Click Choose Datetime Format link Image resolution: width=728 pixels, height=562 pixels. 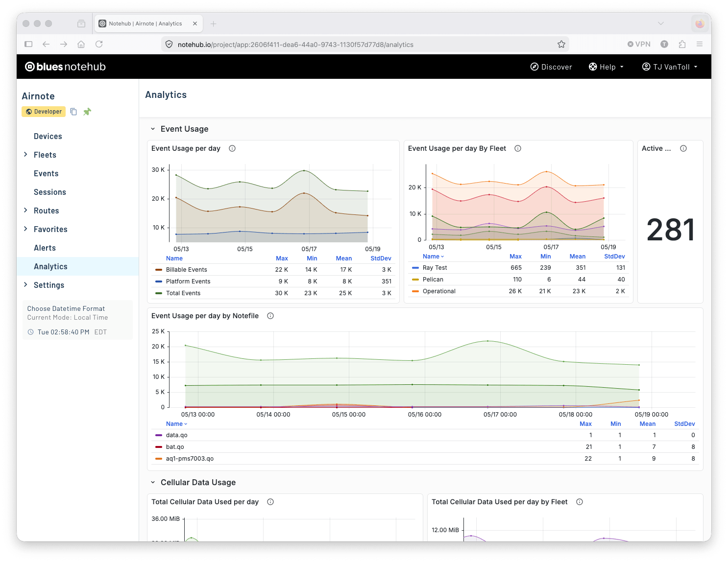pyautogui.click(x=66, y=308)
